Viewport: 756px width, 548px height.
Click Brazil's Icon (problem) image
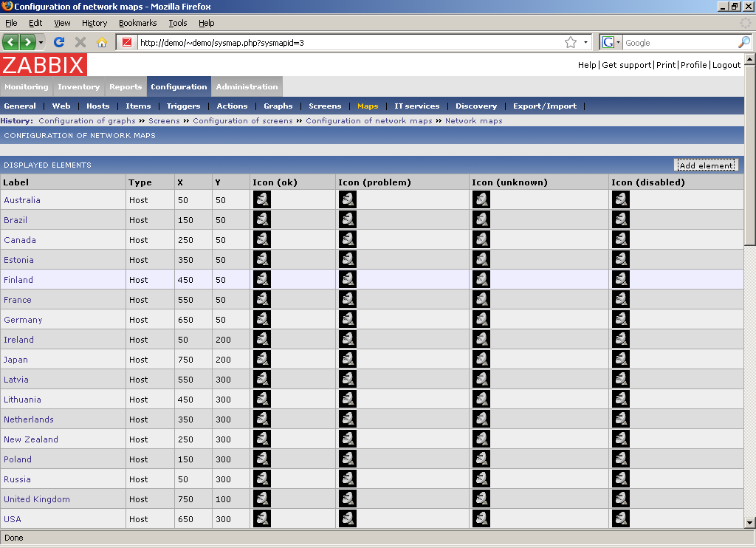347,219
